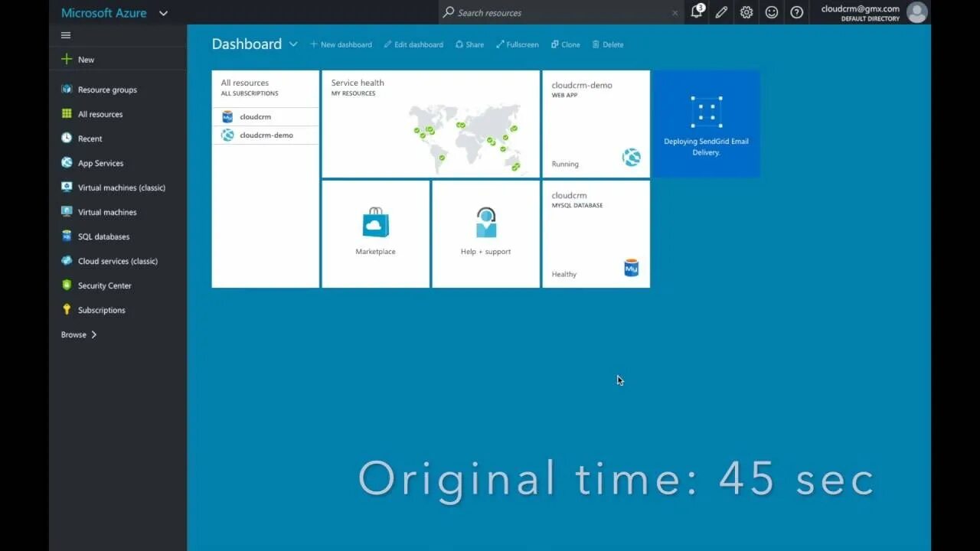
Task: Clone the current dashboard
Action: click(566, 44)
